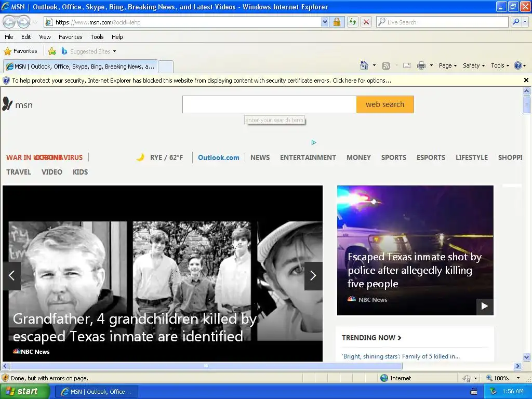The width and height of the screenshot is (532, 399).
Task: Open the ESPORTS section link
Action: tap(431, 157)
